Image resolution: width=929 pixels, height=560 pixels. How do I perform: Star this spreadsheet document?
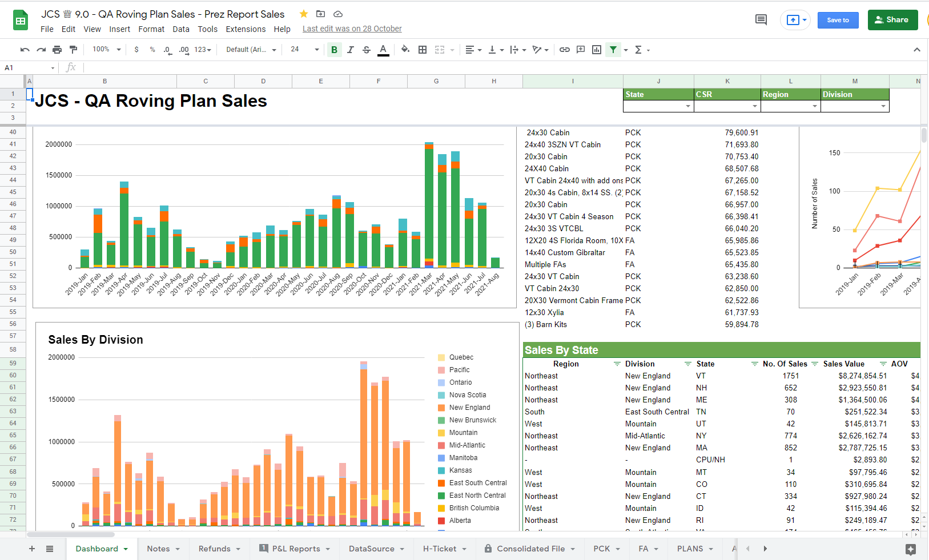(304, 14)
